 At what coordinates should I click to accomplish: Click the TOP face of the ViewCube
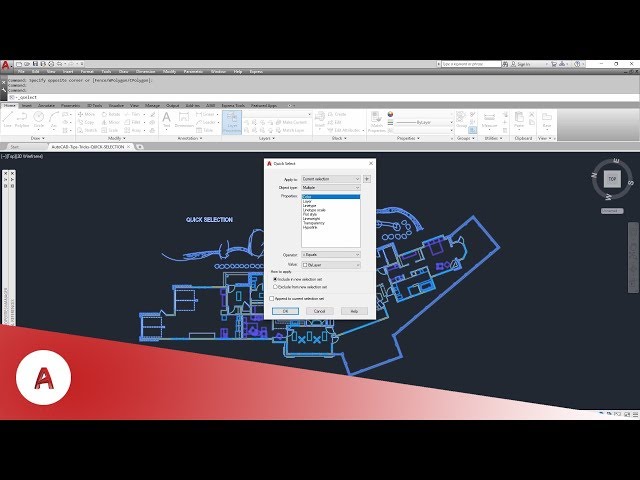point(611,179)
